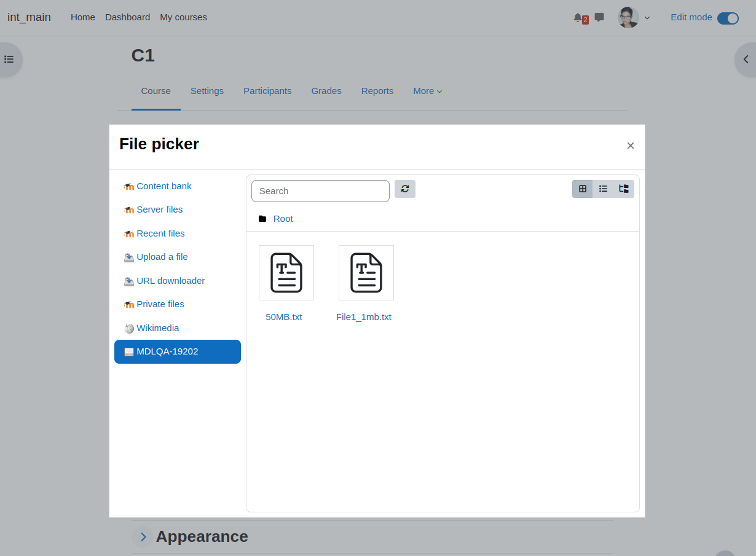Expand the Appearance section
Viewport: 756px width, 556px height.
[x=143, y=537]
